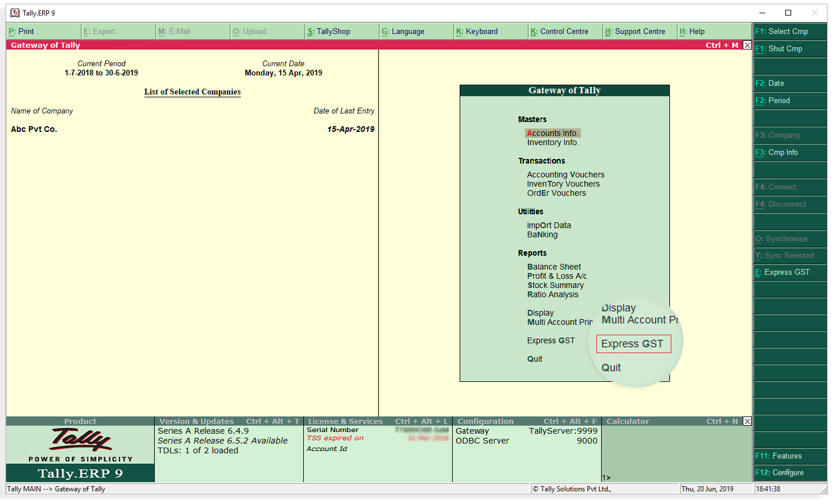835x504 pixels.
Task: Click TDLs: 1 of 2 loaded
Action: 198,450
